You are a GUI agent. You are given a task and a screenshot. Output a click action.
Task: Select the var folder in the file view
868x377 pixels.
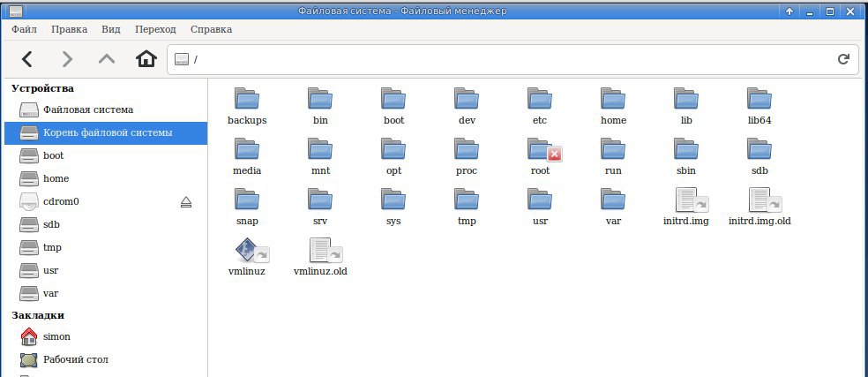pyautogui.click(x=613, y=207)
